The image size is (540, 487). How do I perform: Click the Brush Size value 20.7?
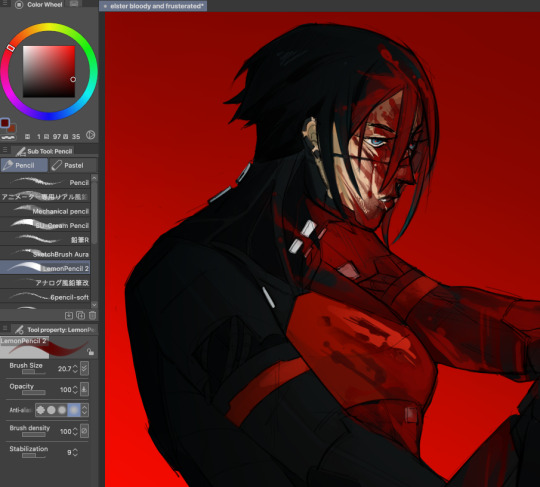pyautogui.click(x=64, y=369)
